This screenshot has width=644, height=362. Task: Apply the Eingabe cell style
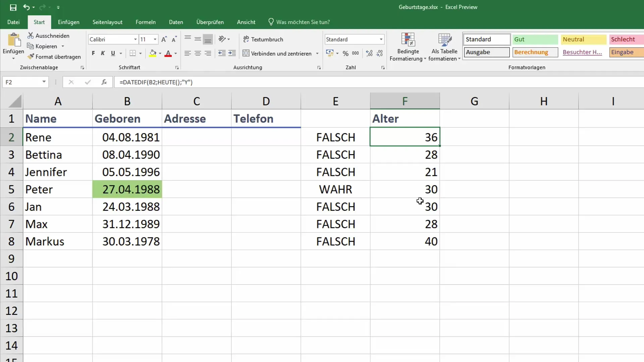click(x=627, y=52)
